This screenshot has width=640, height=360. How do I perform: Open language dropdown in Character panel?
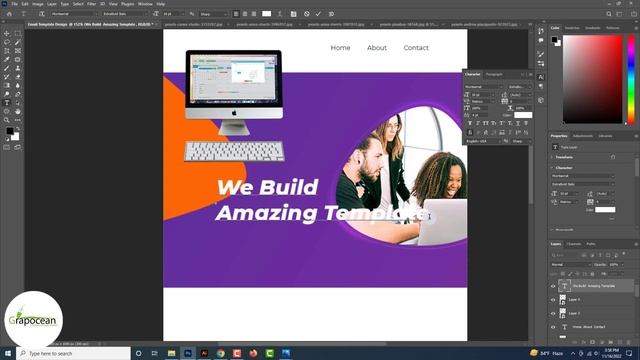coord(482,141)
